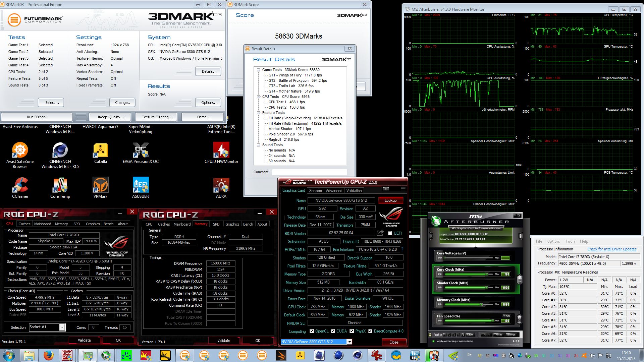Toggle the PhysX checkbox in GPU-Z
The width and height of the screenshot is (644, 362).
pyautogui.click(x=352, y=331)
